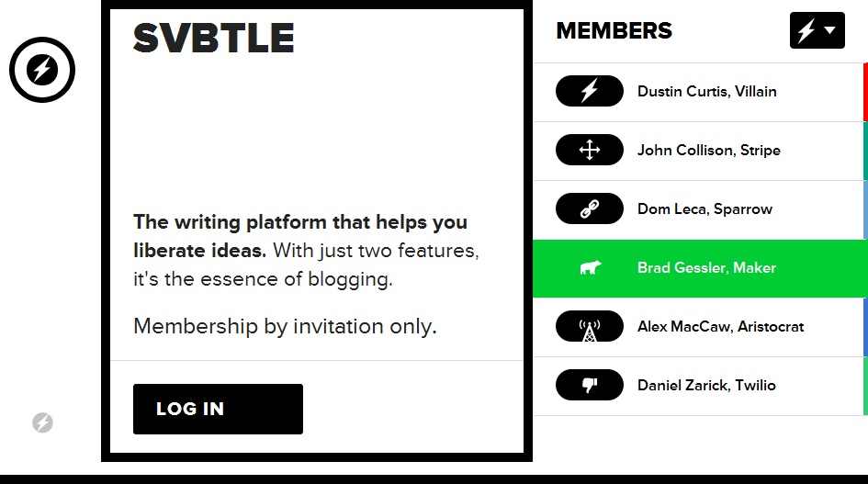Open Daniel Zarick, Twilio member link
Image resolution: width=868 pixels, height=484 pixels.
click(706, 386)
